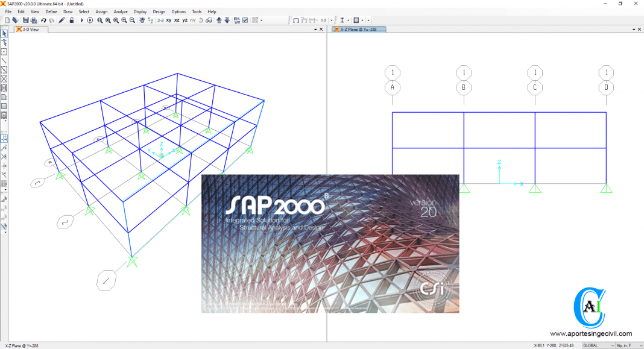Toggle the Lock/Unlock Model padlock icon
Viewport: 644px width, 349px height.
(72, 20)
